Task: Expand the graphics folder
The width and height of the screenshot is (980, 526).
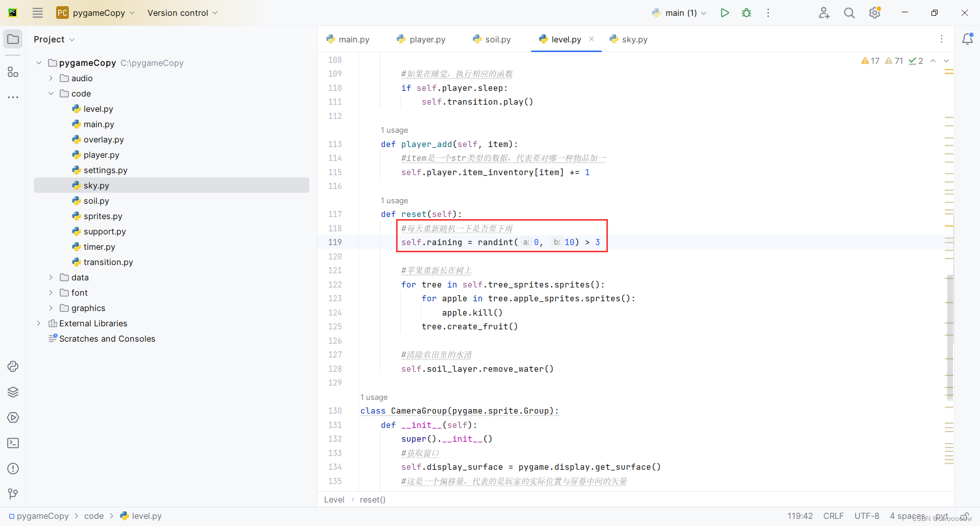Action: tap(51, 308)
